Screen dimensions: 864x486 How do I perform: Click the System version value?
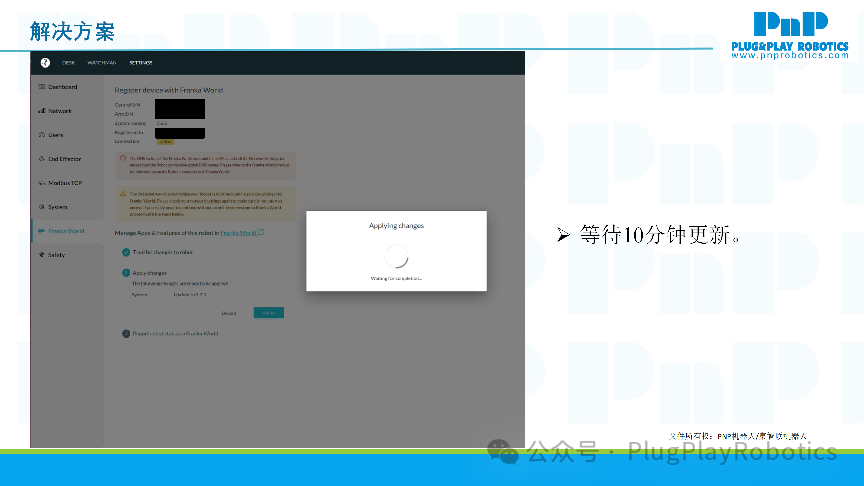tap(162, 123)
